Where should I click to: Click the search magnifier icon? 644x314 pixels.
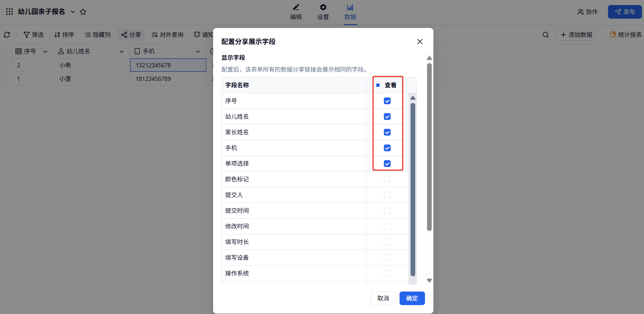coord(546,35)
